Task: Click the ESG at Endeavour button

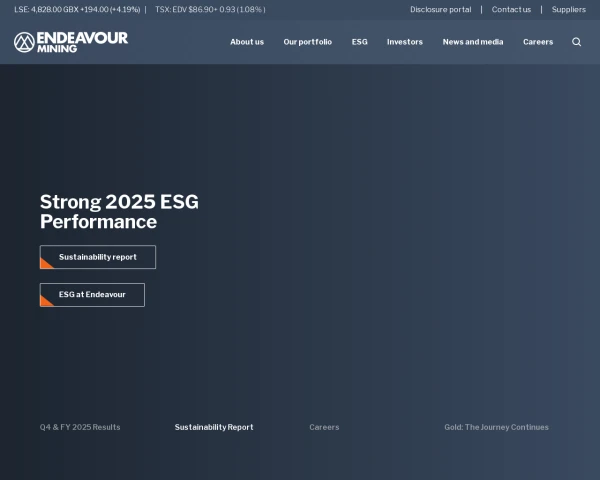Action: (x=92, y=295)
